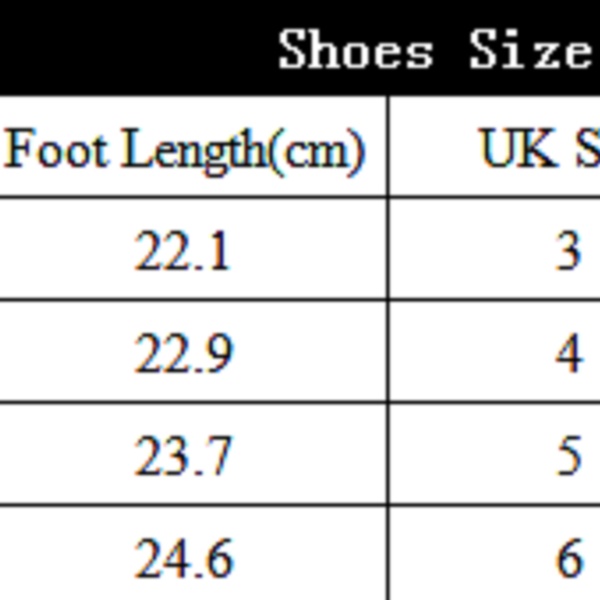Select UK size 5 cell
This screenshot has width=600, height=600.
tap(568, 455)
